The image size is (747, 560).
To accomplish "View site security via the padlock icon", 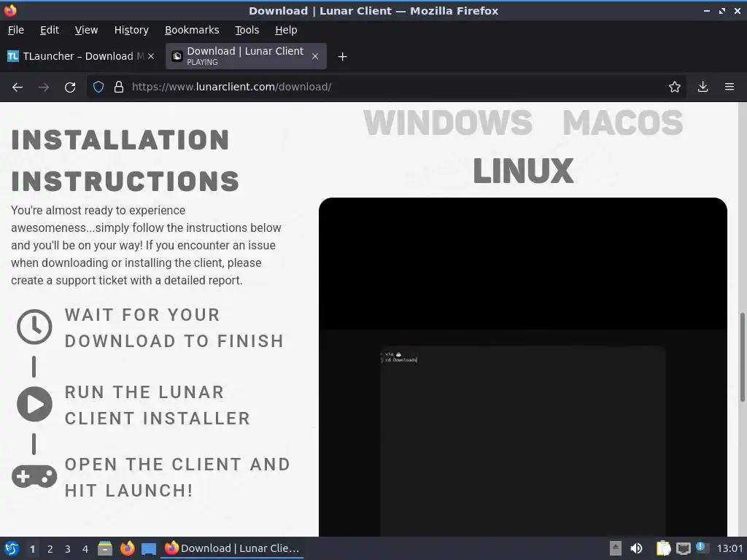I will tap(119, 87).
